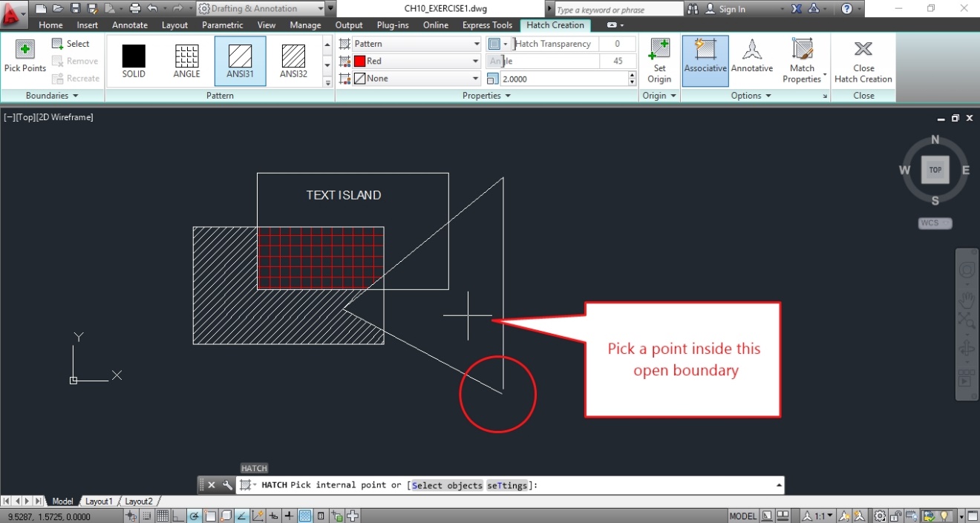Click inside the command line input
This screenshot has height=523, width=980.
point(520,484)
